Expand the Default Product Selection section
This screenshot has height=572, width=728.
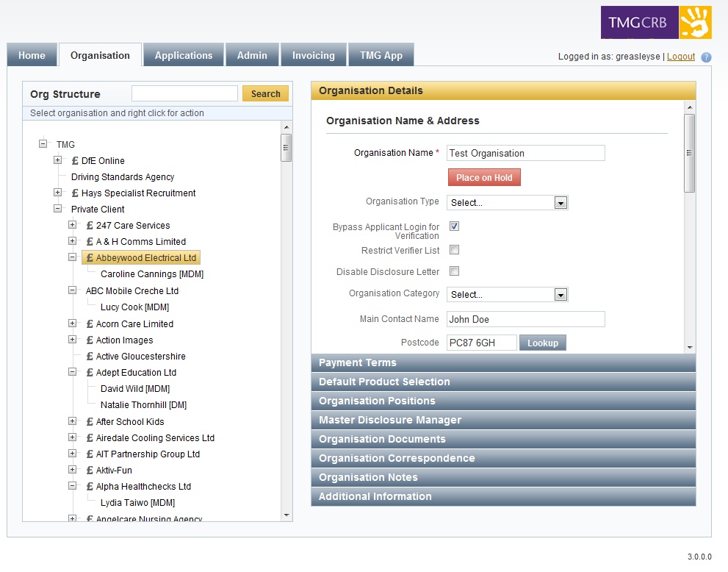point(503,382)
